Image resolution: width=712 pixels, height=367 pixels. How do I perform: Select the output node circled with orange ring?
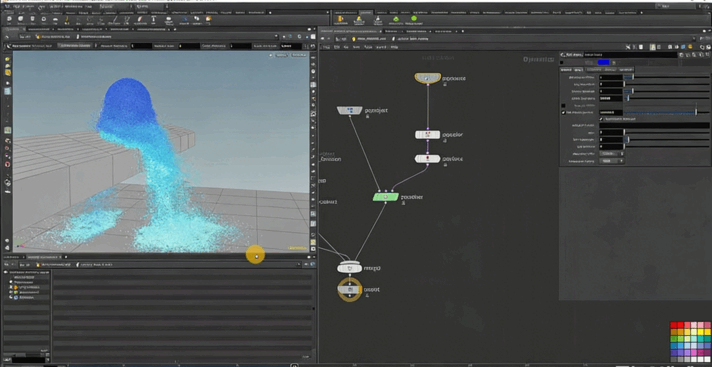click(350, 290)
